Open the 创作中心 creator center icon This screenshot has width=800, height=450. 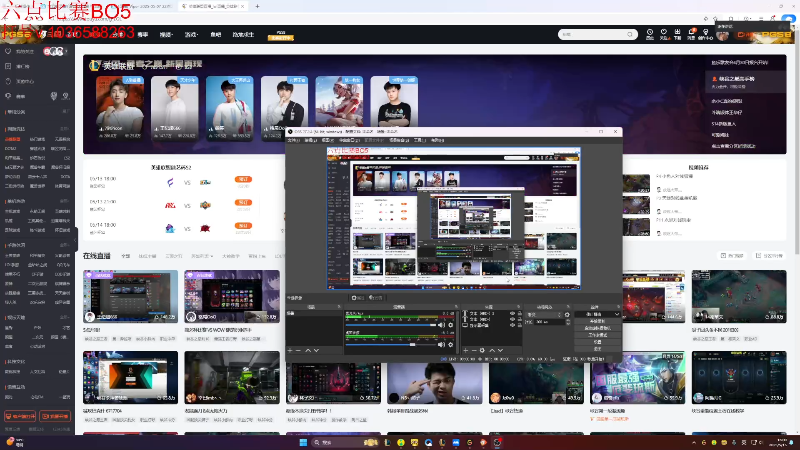706,34
